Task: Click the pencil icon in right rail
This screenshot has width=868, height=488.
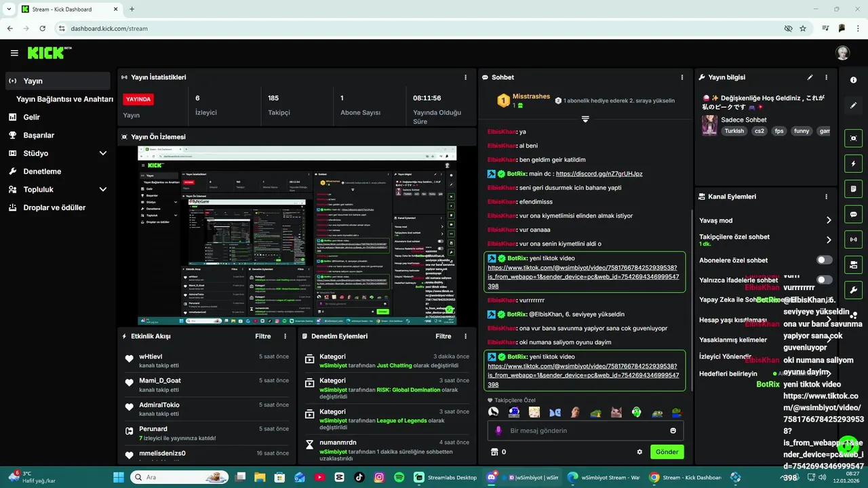Action: click(x=853, y=106)
